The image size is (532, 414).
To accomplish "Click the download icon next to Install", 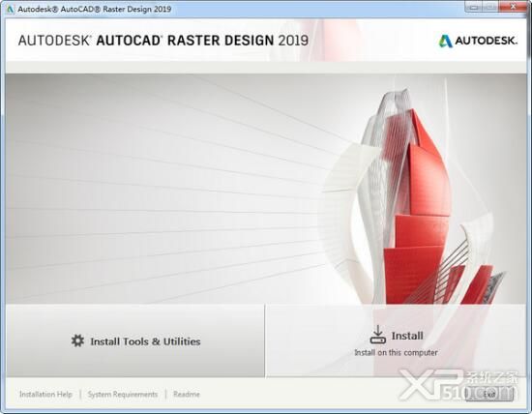I will (x=377, y=335).
